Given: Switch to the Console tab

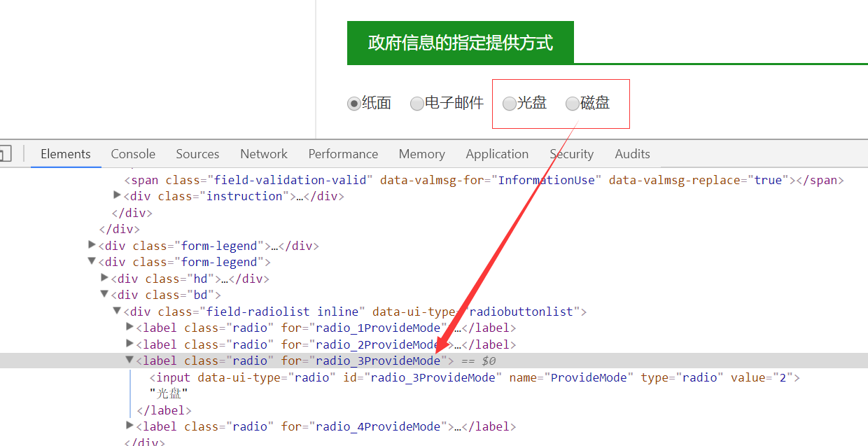Looking at the screenshot, I should (x=133, y=154).
